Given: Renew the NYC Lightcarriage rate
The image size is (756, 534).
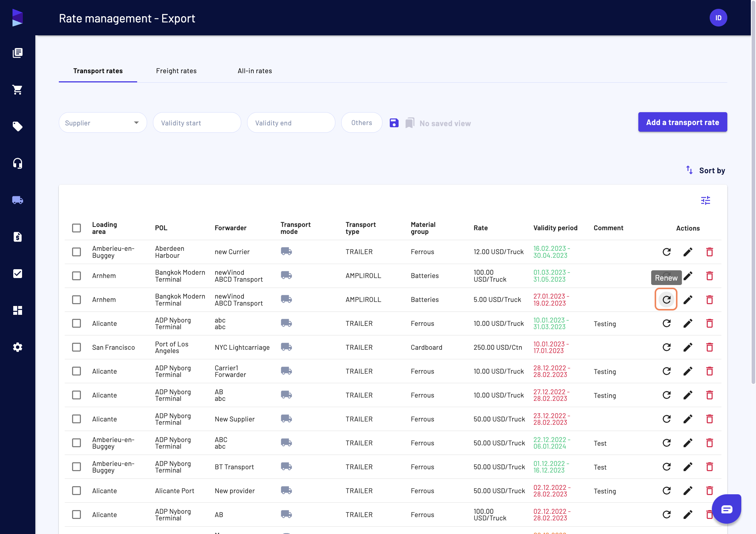Looking at the screenshot, I should [667, 347].
